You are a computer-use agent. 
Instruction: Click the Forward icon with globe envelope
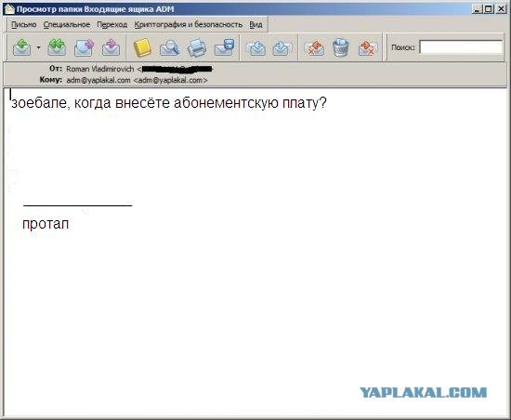tap(84, 47)
